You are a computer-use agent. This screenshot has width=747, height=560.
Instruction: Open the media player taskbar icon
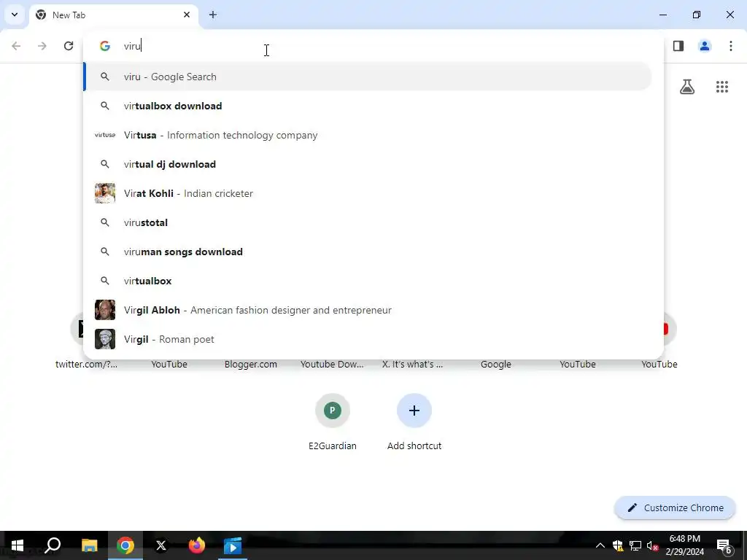click(233, 545)
